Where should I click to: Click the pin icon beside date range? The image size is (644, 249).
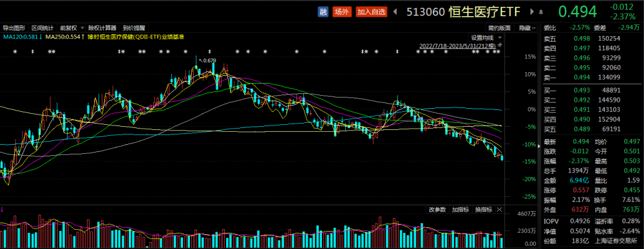coord(500,46)
